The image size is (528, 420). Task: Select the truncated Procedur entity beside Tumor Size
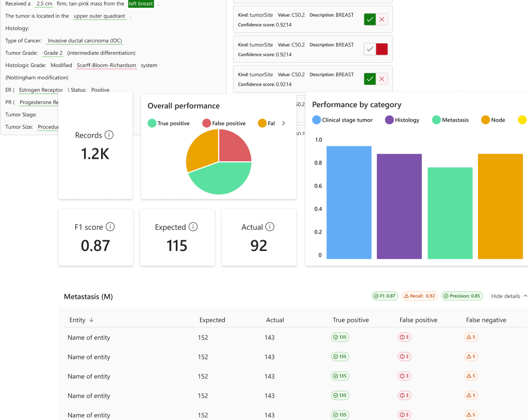pos(48,127)
